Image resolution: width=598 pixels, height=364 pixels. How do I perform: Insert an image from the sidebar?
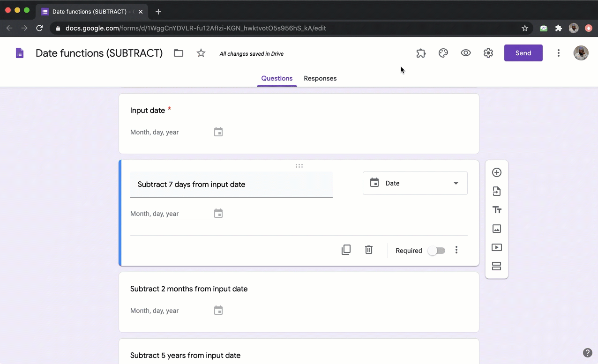pos(497,229)
